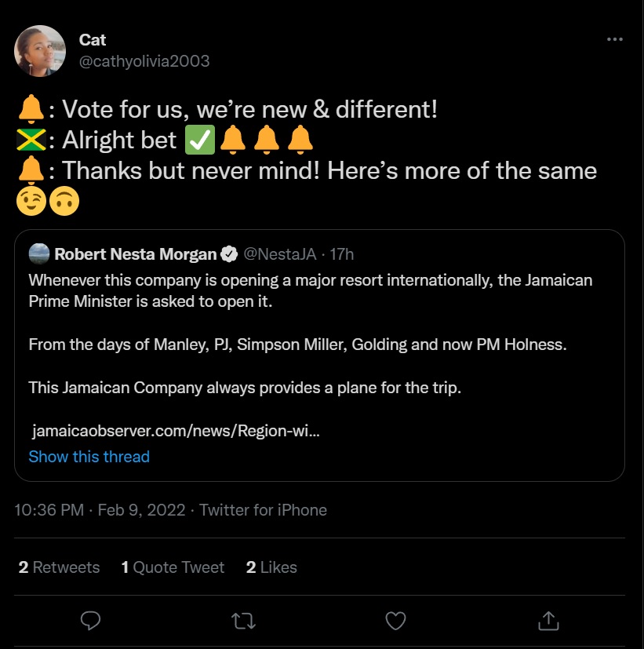644x649 pixels.
Task: View the 1 Quote Tweet list
Action: coord(173,567)
